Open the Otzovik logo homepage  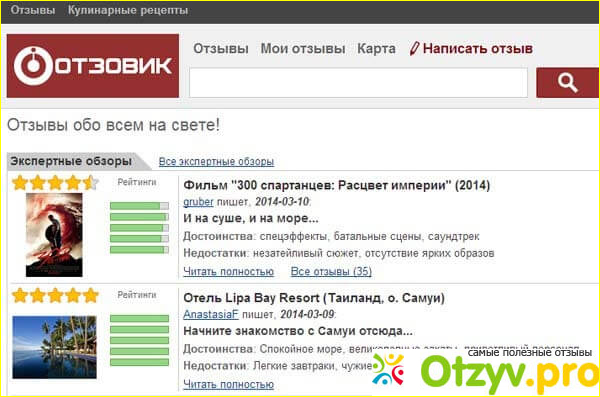pos(93,65)
